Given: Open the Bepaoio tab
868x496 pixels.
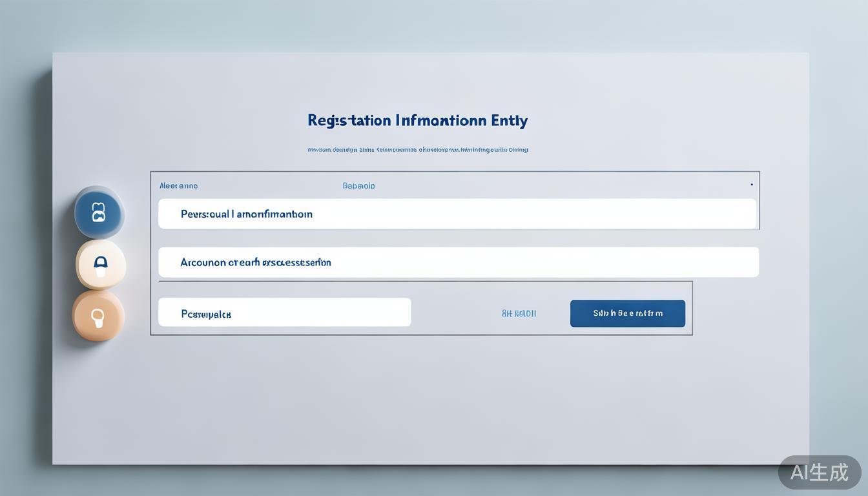Looking at the screenshot, I should (x=358, y=186).
